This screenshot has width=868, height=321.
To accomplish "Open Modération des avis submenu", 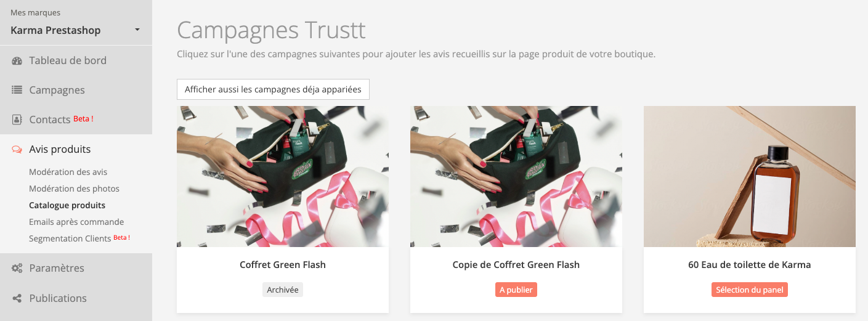I will [x=68, y=172].
